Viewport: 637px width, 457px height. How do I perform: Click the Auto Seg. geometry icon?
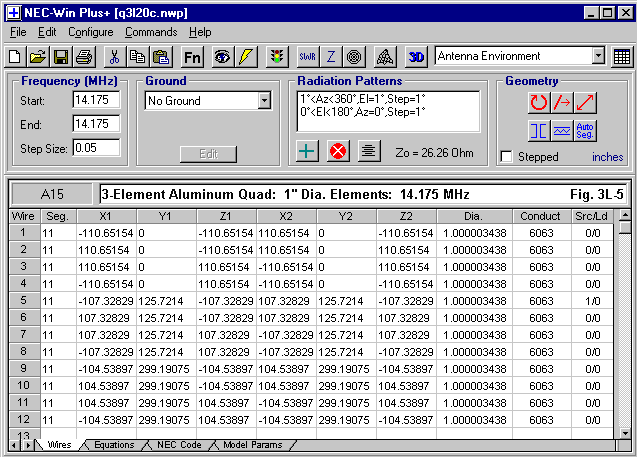586,130
